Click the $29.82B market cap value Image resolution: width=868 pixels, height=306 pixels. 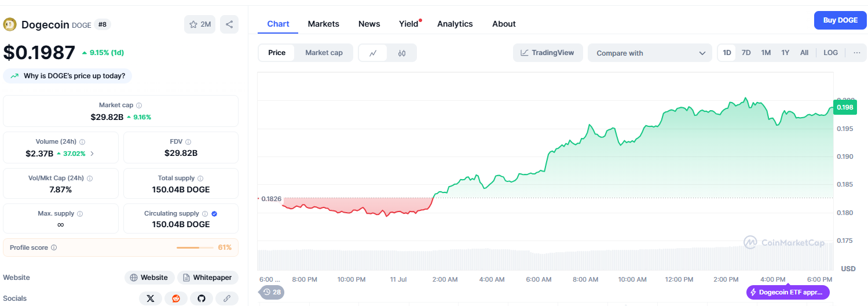click(107, 116)
